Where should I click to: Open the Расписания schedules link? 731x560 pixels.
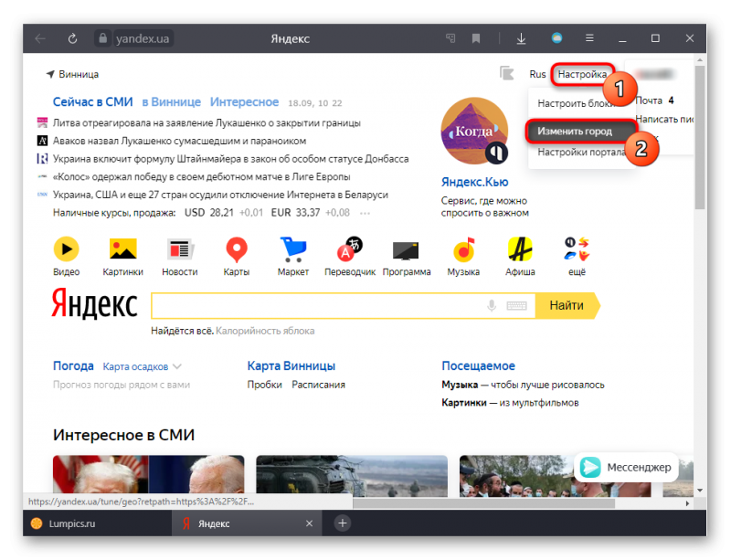pyautogui.click(x=318, y=385)
